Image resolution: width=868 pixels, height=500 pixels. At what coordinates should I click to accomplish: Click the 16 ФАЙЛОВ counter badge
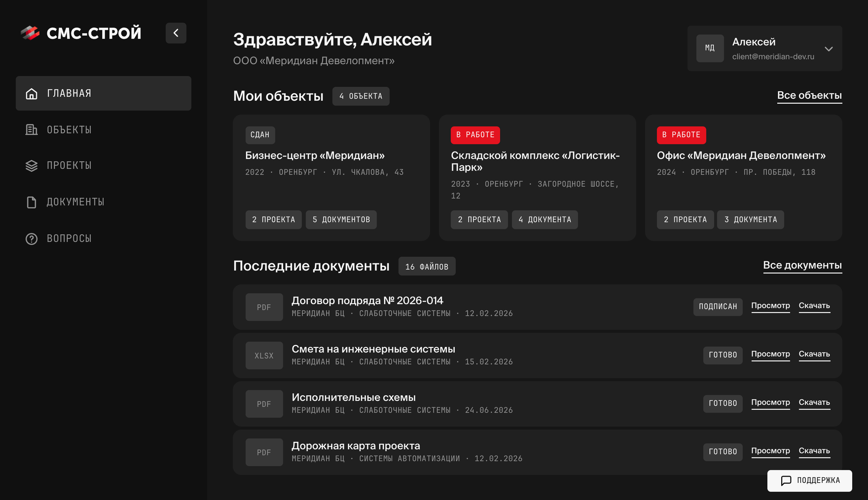click(x=427, y=267)
